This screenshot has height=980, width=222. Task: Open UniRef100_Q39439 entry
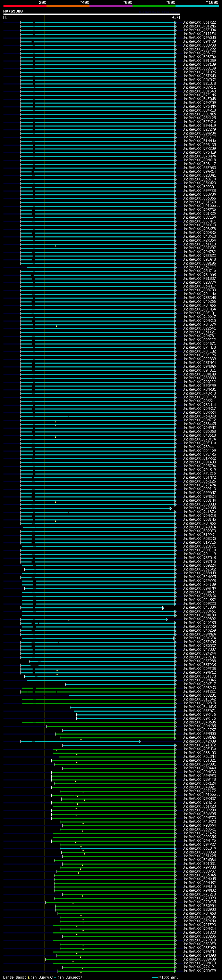click(x=199, y=959)
